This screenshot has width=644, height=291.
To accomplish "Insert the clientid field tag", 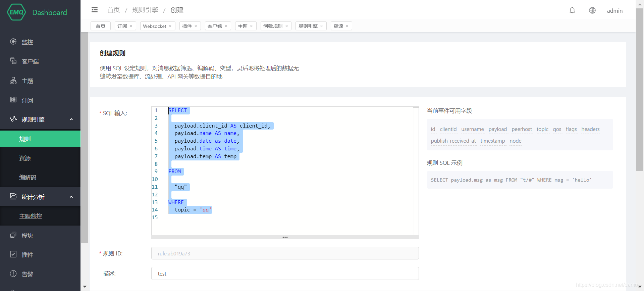I will click(448, 129).
